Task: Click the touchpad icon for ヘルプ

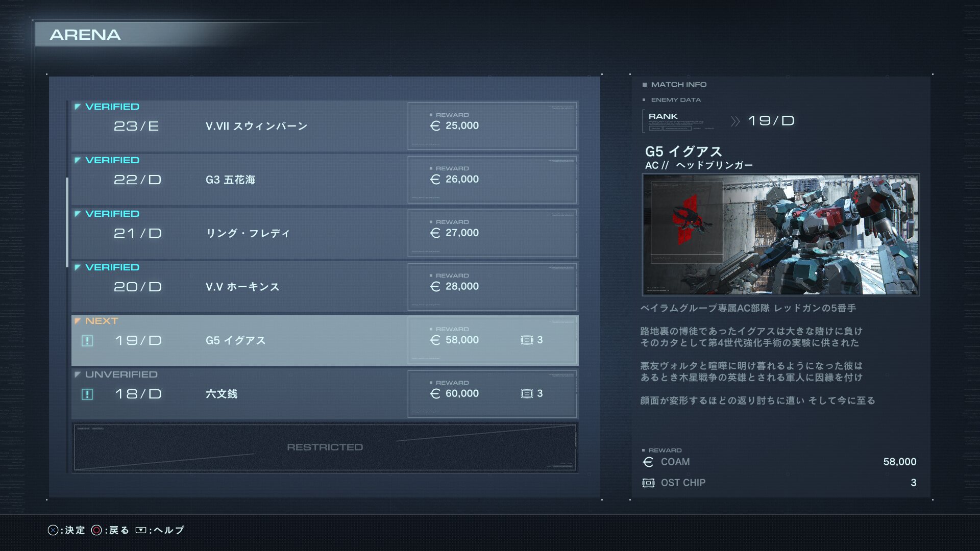Action: pos(141,530)
